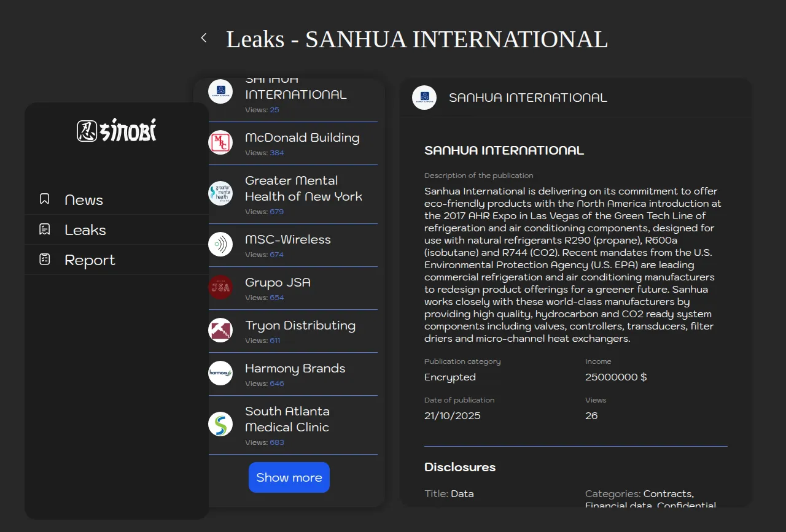
Task: Click the Sinobi logo in the sidebar
Action: (117, 130)
